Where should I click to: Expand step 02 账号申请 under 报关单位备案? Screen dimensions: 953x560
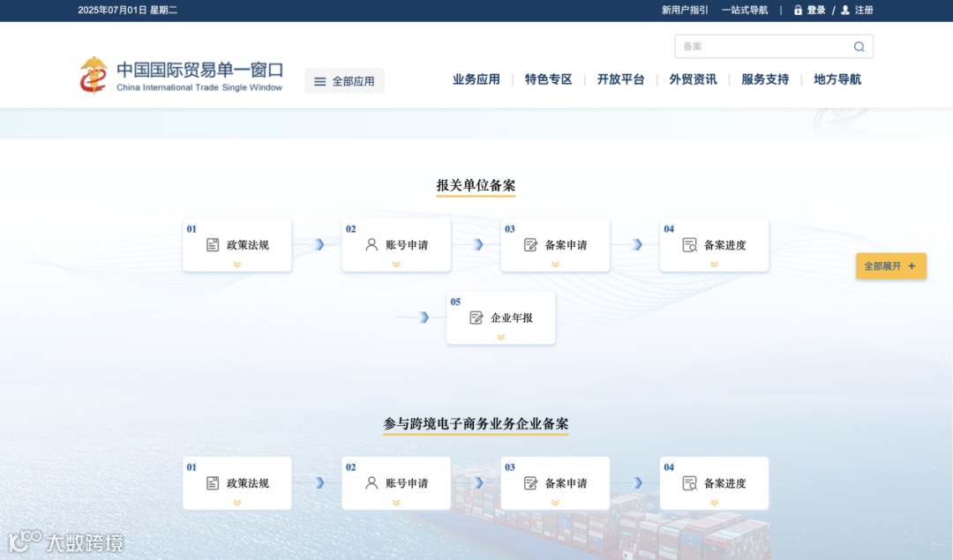point(396,265)
